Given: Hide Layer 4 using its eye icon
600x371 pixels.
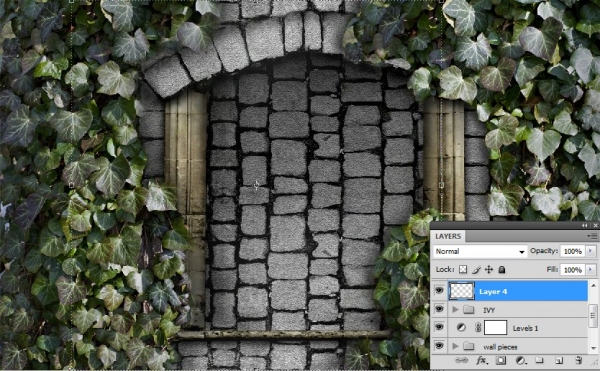Looking at the screenshot, I should (439, 291).
